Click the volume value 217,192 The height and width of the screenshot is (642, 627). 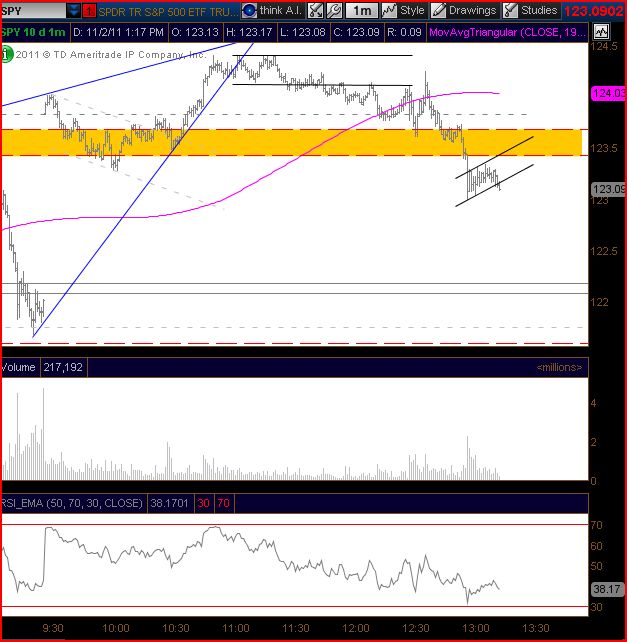[x=63, y=367]
